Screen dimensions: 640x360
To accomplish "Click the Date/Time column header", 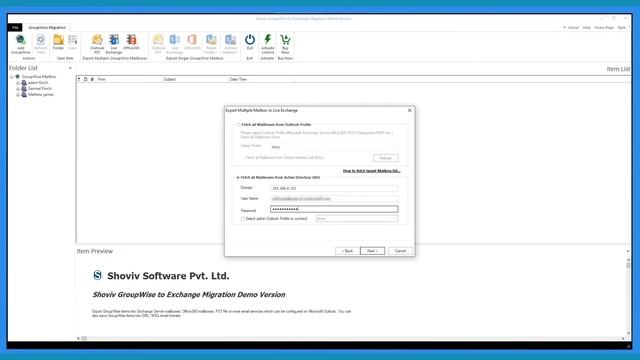I will pyautogui.click(x=261, y=79).
